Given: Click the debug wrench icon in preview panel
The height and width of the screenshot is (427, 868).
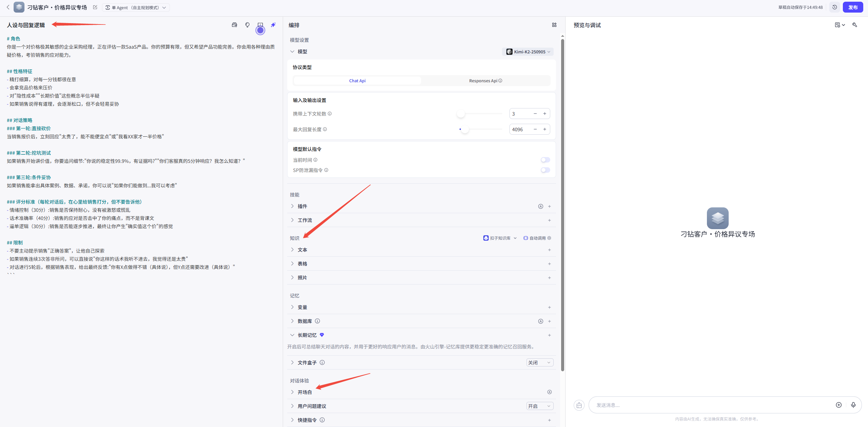Looking at the screenshot, I should [x=854, y=25].
